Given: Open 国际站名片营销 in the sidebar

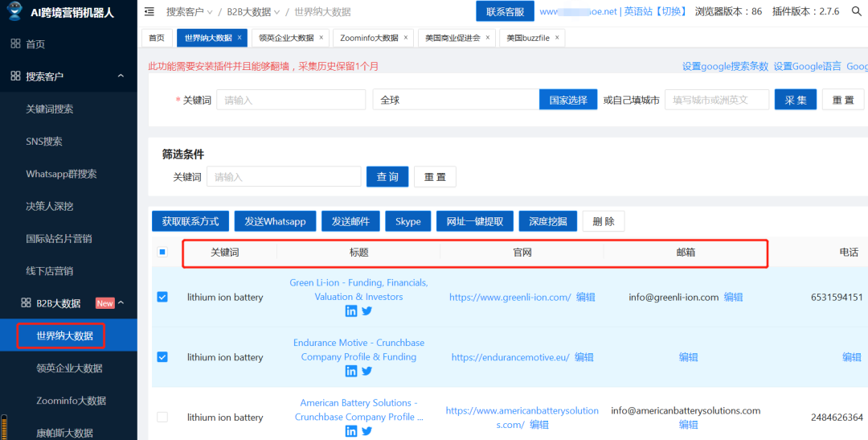Looking at the screenshot, I should coord(59,239).
